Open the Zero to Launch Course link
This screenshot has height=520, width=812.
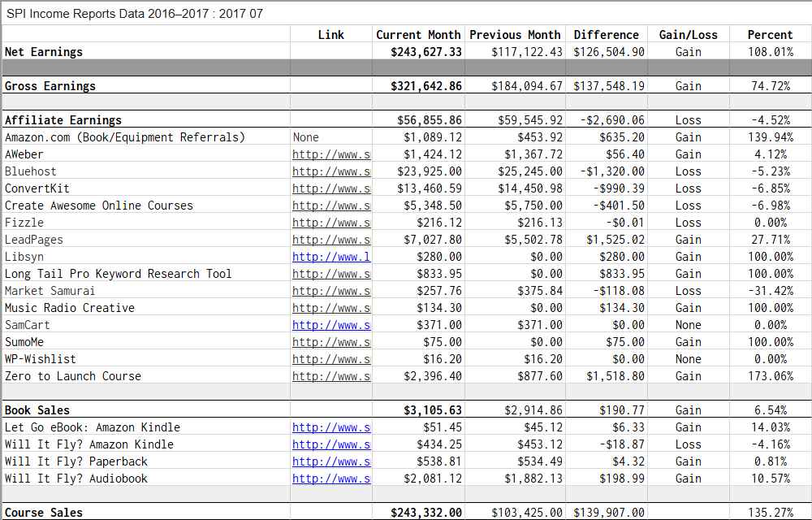point(331,376)
